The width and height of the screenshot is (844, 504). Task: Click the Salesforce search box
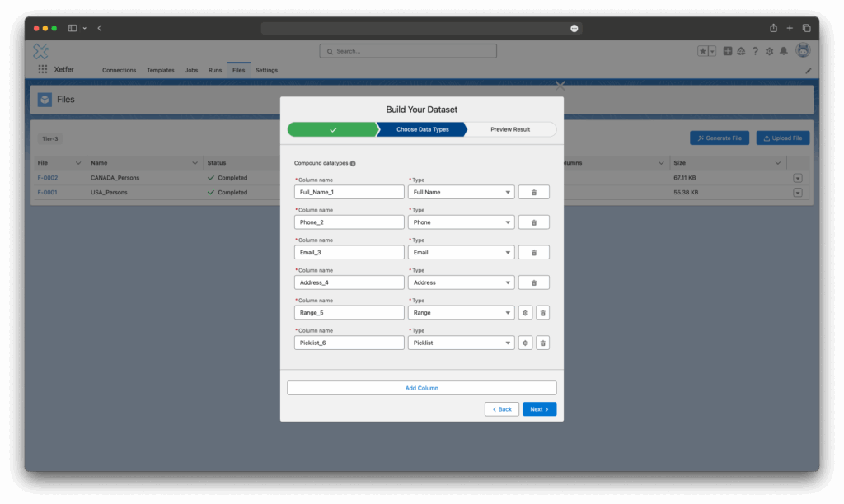coord(408,51)
